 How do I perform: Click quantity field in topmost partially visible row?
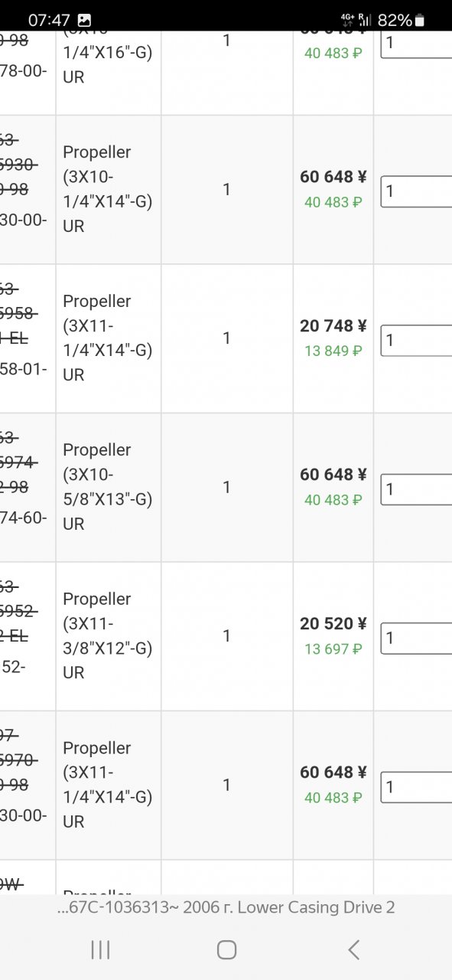tap(416, 44)
